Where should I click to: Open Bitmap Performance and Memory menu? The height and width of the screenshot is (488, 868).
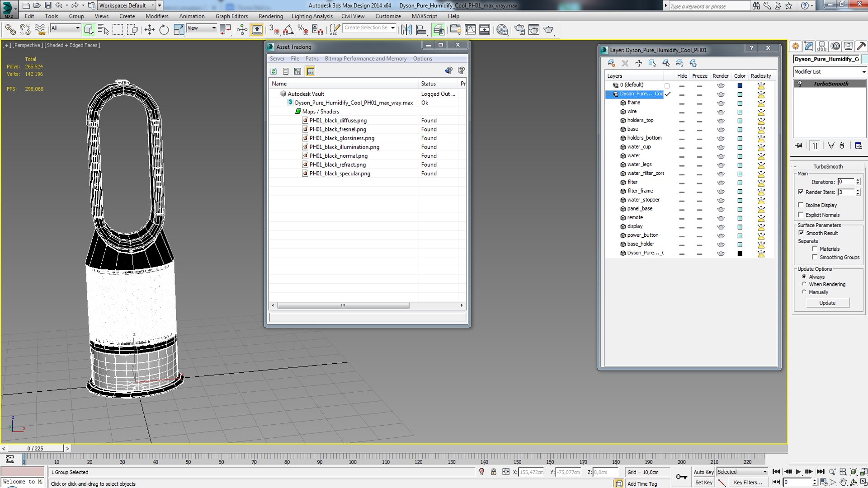tap(366, 59)
